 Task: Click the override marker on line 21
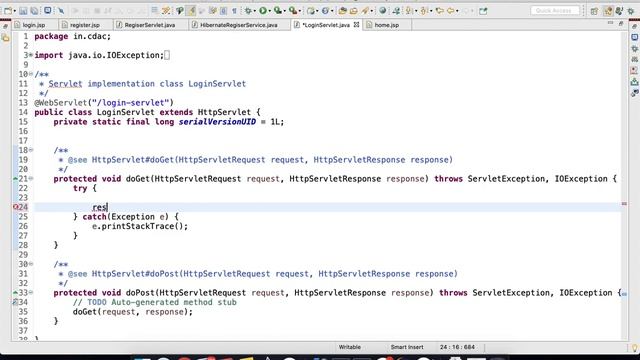[15, 179]
